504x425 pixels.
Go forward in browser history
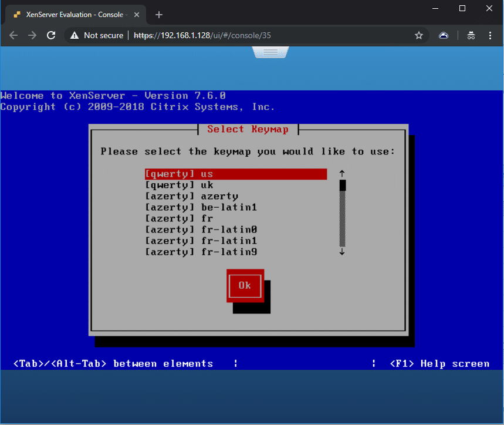tap(32, 35)
